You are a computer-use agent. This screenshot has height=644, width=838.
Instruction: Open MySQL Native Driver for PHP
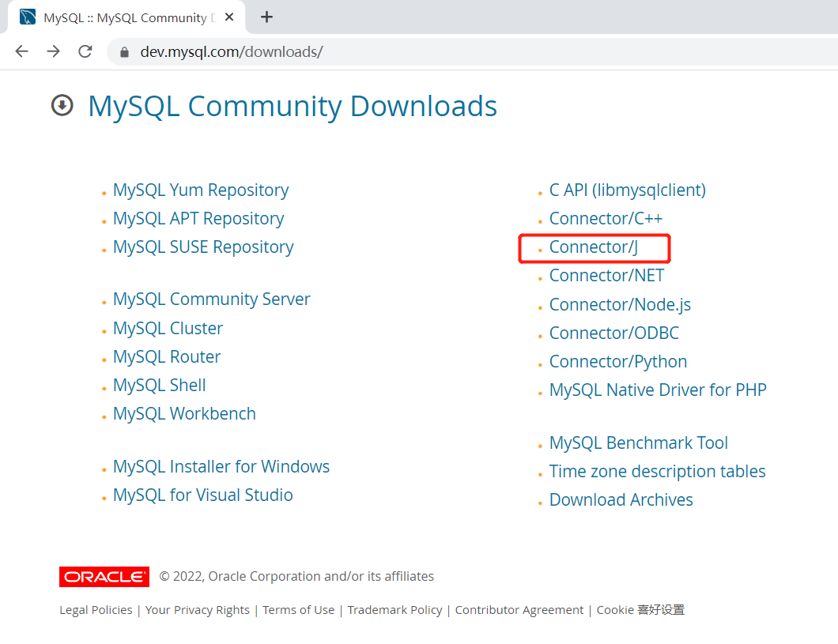click(x=658, y=390)
